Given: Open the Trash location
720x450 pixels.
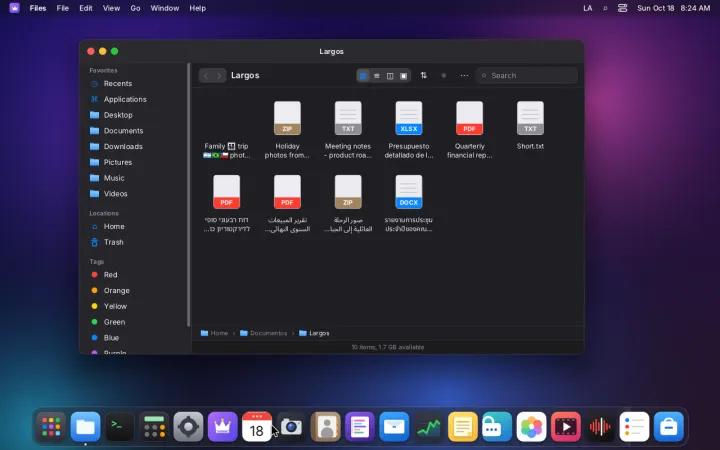Looking at the screenshot, I should (x=134, y=242).
